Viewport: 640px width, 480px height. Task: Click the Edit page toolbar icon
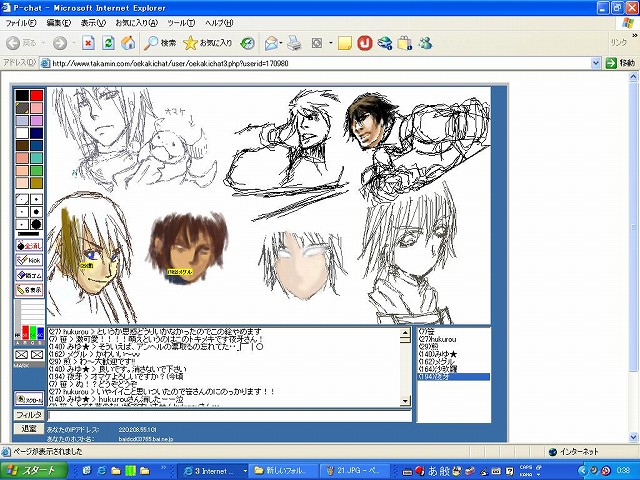point(317,43)
